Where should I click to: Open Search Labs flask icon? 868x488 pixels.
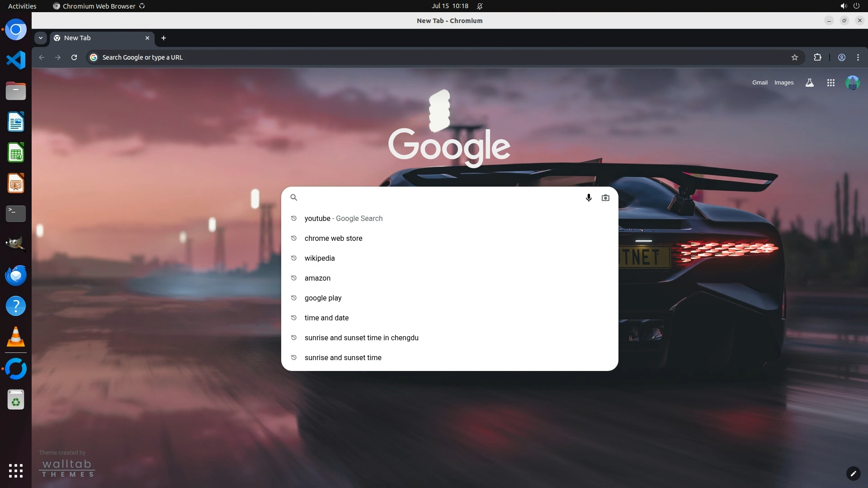point(809,83)
